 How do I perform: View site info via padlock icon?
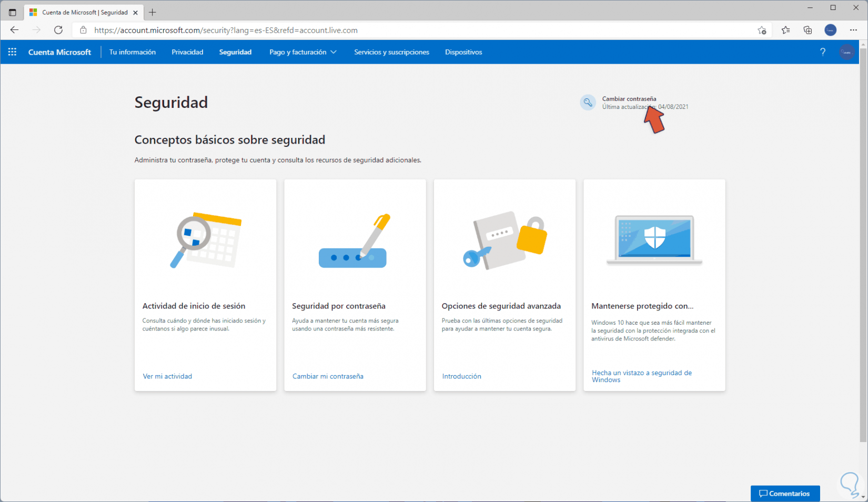tap(83, 30)
